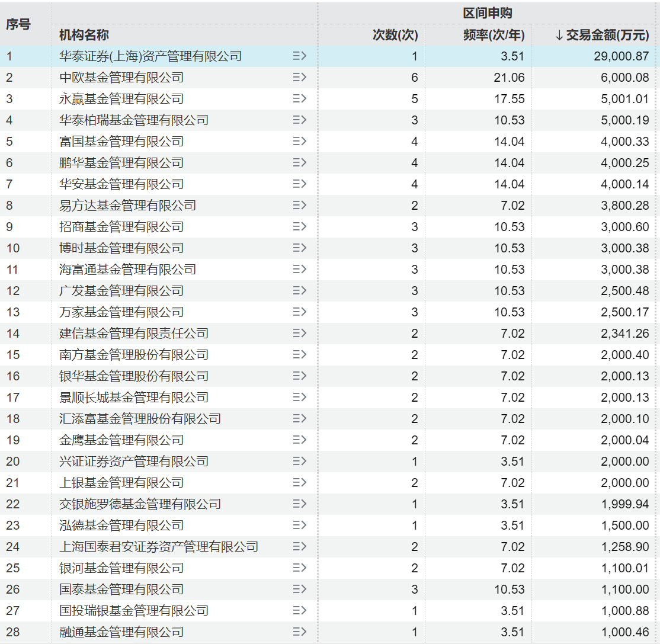Viewport: 660px width, 644px height.
Task: Click the 序号 column header
Action: point(19,24)
